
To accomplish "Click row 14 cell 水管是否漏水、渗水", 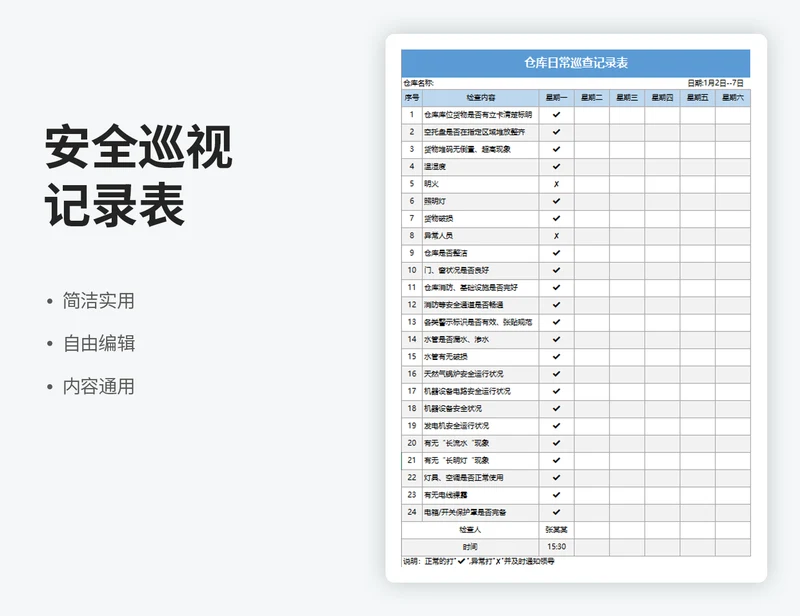I will click(x=481, y=339).
